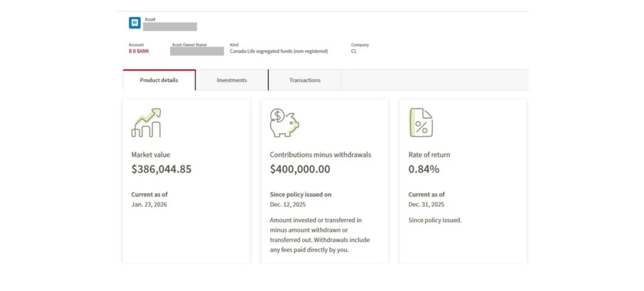Click the 'Since policy issued.' note
The image size is (644, 291).
pyautogui.click(x=435, y=220)
